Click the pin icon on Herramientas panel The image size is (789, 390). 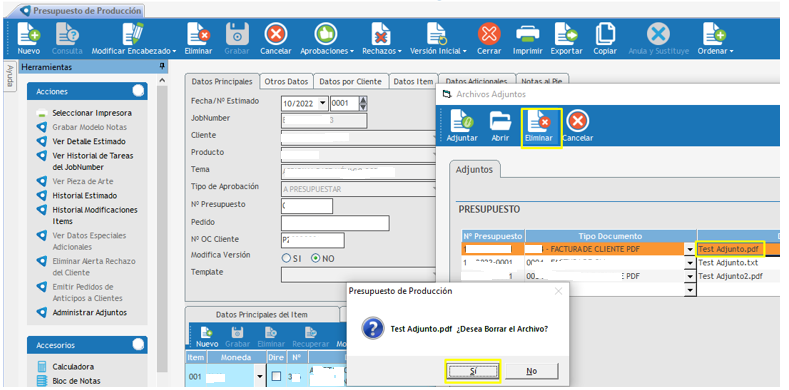pyautogui.click(x=162, y=66)
